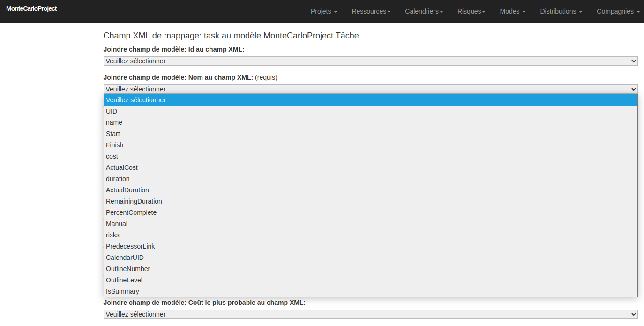Open the Projets navigation dropdown

pyautogui.click(x=323, y=11)
